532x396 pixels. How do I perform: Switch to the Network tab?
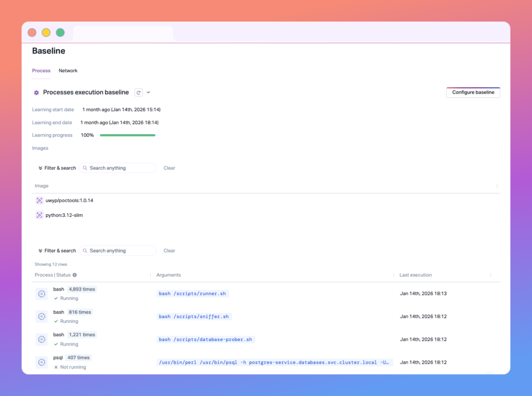(x=68, y=71)
